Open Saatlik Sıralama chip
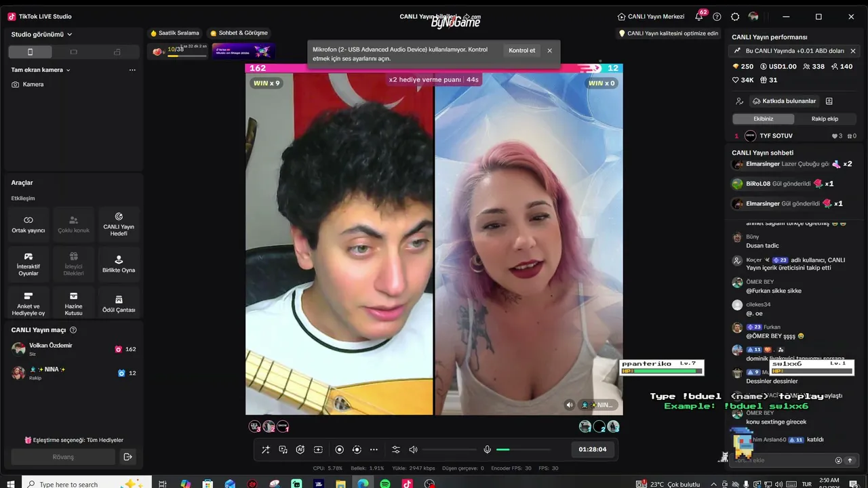Screen dimensions: 868x488 (175, 33)
